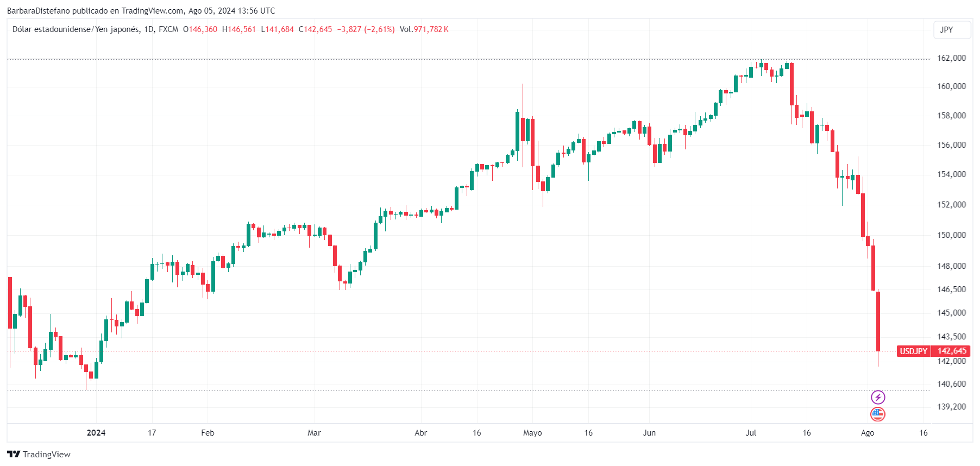
Task: Click the Feb marker on time axis
Action: (208, 433)
